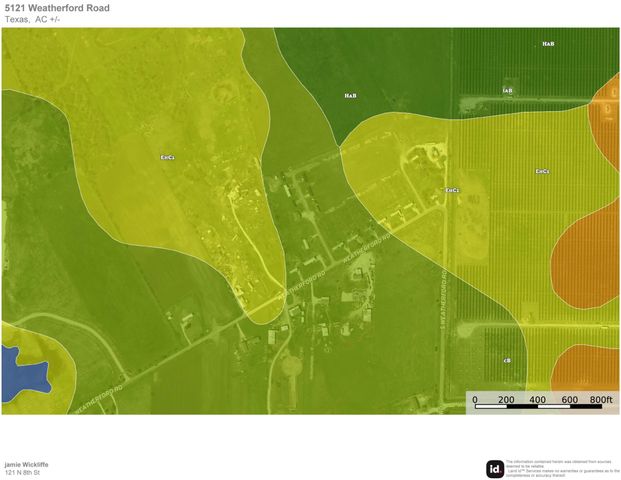Click the '0' mark on the scale bar
This screenshot has width=621, height=480.
pyautogui.click(x=475, y=400)
